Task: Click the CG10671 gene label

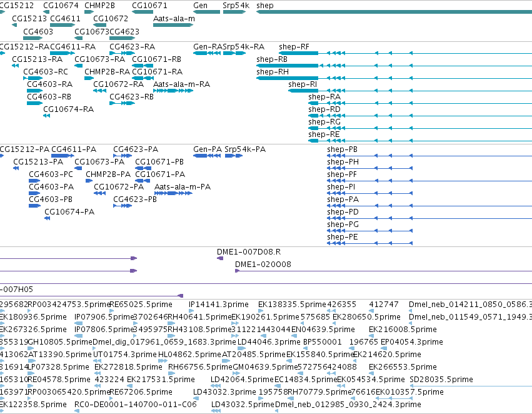Action: [149, 6]
